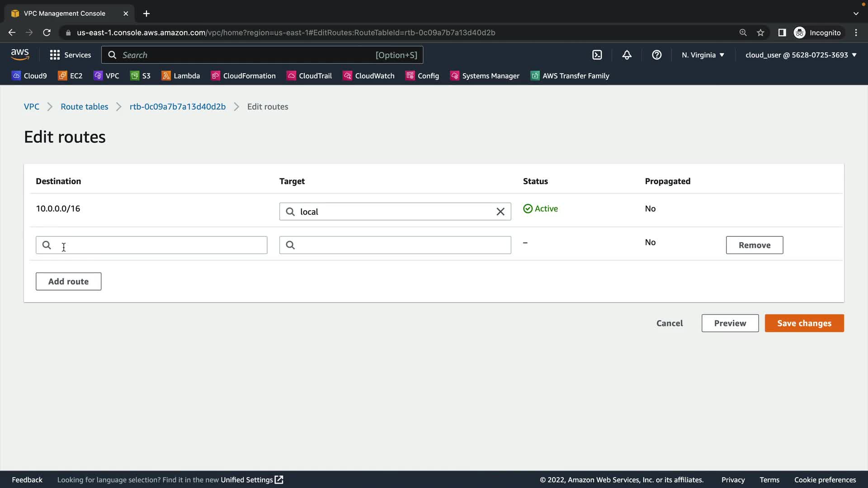
Task: Open the notifications bell icon
Action: 627,55
